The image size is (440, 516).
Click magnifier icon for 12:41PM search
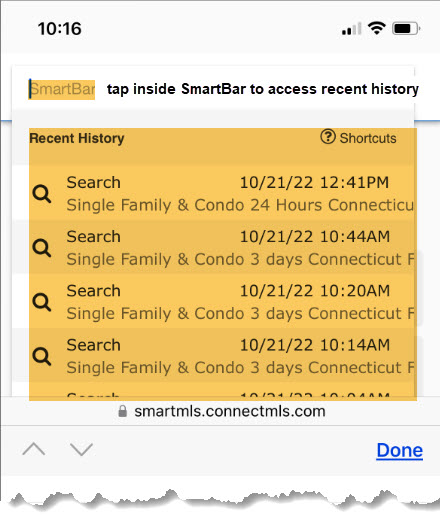pos(42,194)
